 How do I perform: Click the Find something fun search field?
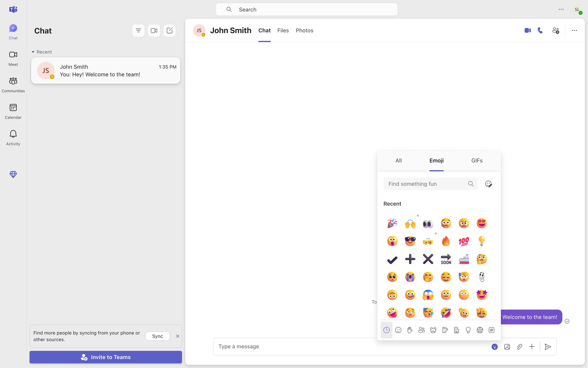click(426, 184)
